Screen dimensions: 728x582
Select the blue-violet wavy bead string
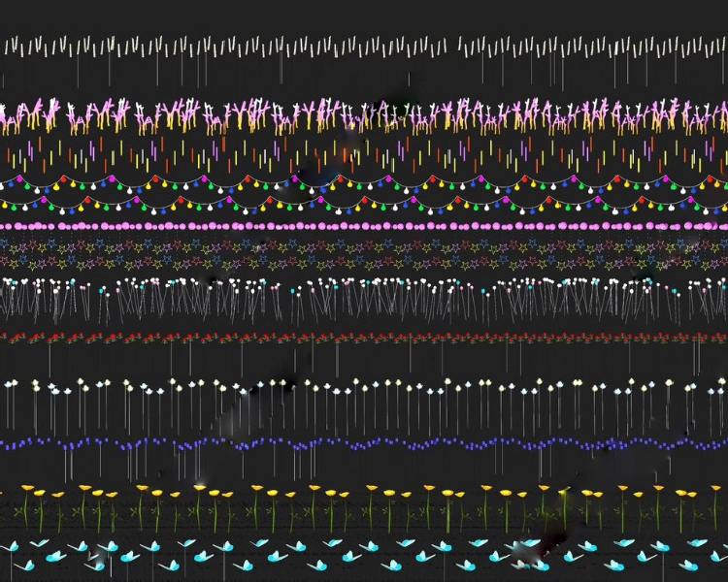[364, 444]
